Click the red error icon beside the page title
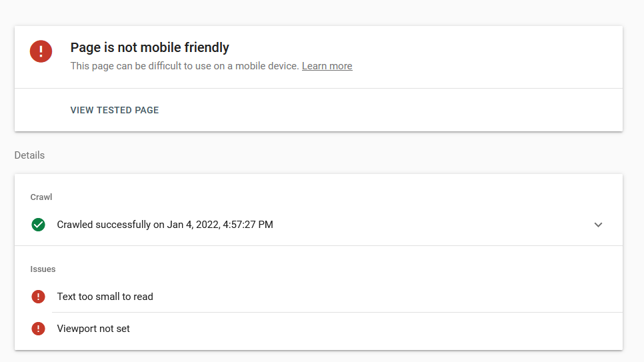Image resolution: width=644 pixels, height=362 pixels. tap(41, 51)
